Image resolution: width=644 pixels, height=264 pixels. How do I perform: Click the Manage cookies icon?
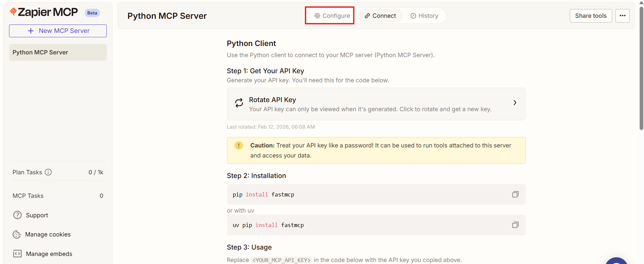17,234
